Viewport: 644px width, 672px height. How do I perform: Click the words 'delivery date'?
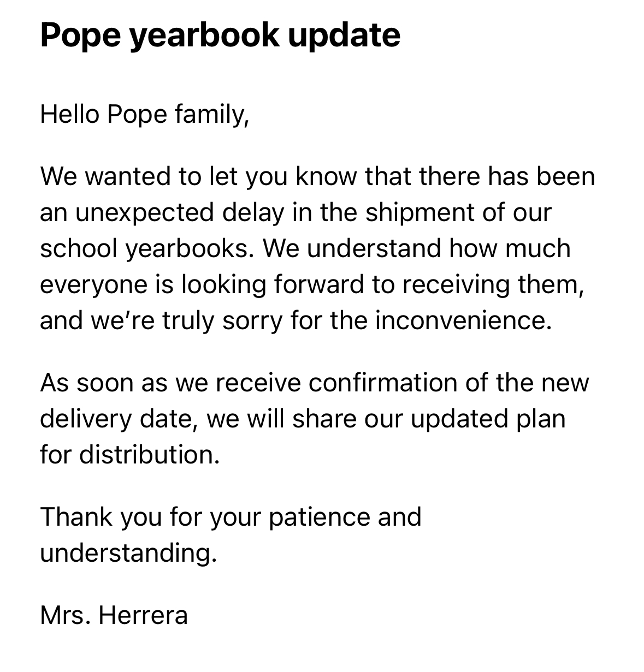[119, 419]
